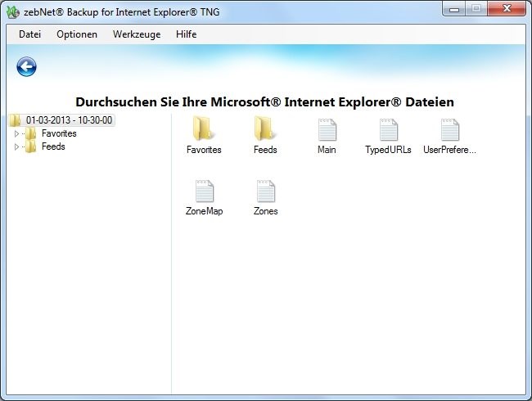Screen dimensions: 532x401
Task: Close the zebNet Backup window
Action: pyautogui.click(x=507, y=9)
